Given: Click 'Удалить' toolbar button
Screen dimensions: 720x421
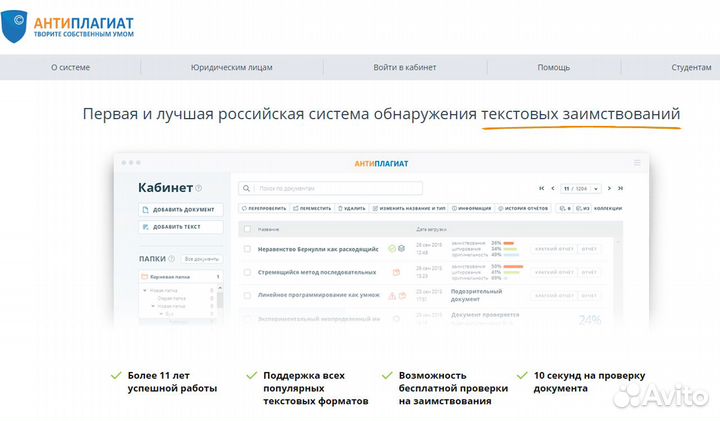Looking at the screenshot, I should click(352, 208).
